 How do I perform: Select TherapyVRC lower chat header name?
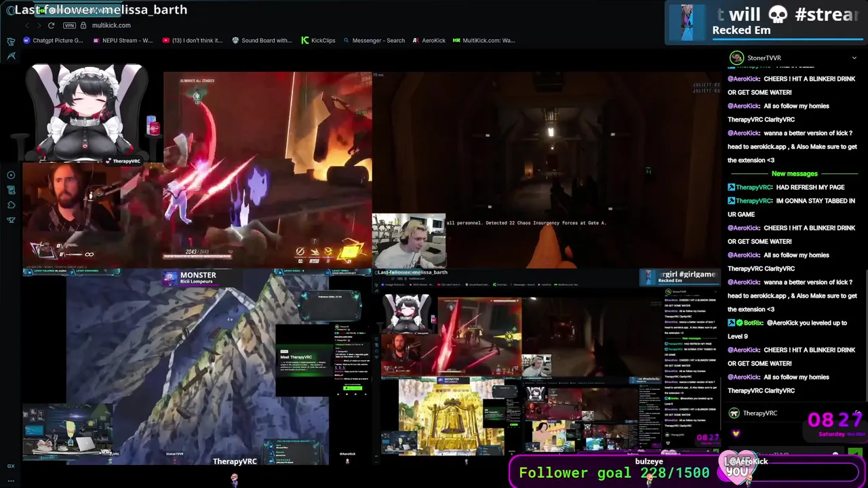point(760,413)
